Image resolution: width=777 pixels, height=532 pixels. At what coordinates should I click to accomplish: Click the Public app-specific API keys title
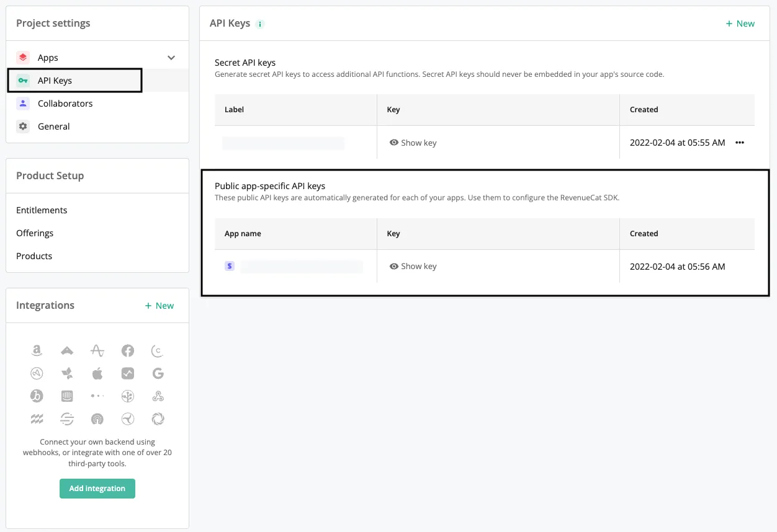pos(270,186)
